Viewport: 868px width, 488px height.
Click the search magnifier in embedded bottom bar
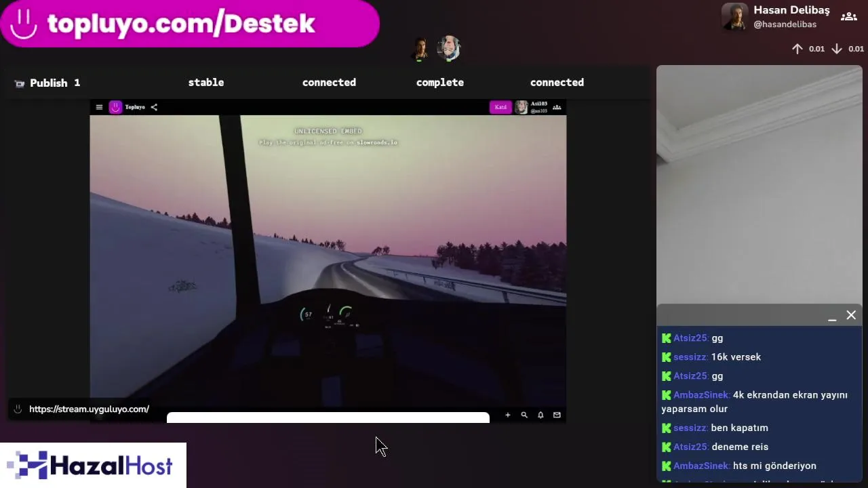pyautogui.click(x=524, y=415)
